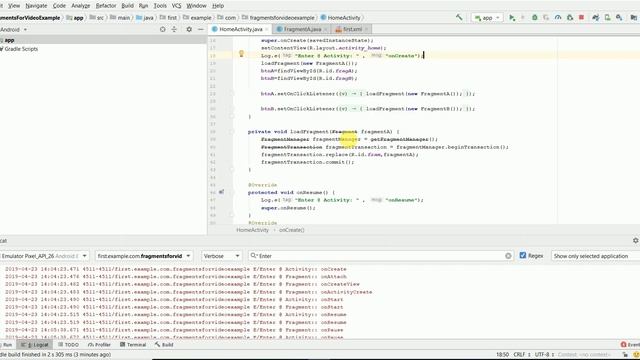Viewport: 640px width, 360px height.
Task: Open the process selector dropdown fragmentsforvid
Action: 144,256
